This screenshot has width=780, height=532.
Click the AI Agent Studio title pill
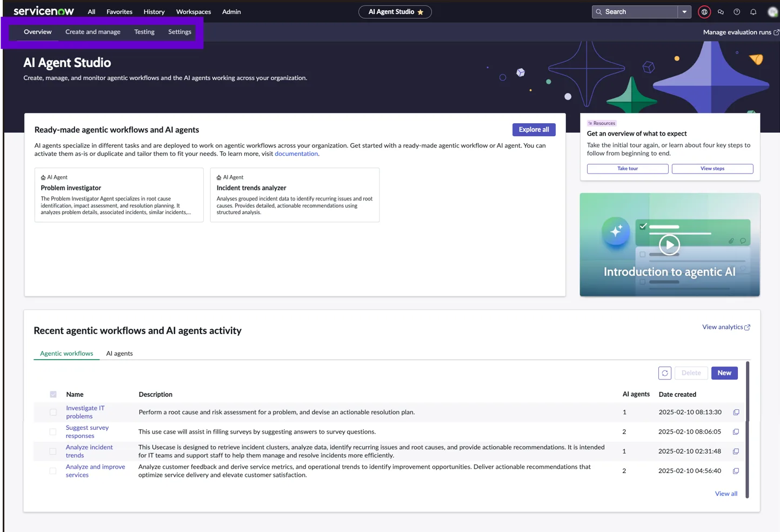[x=395, y=12]
